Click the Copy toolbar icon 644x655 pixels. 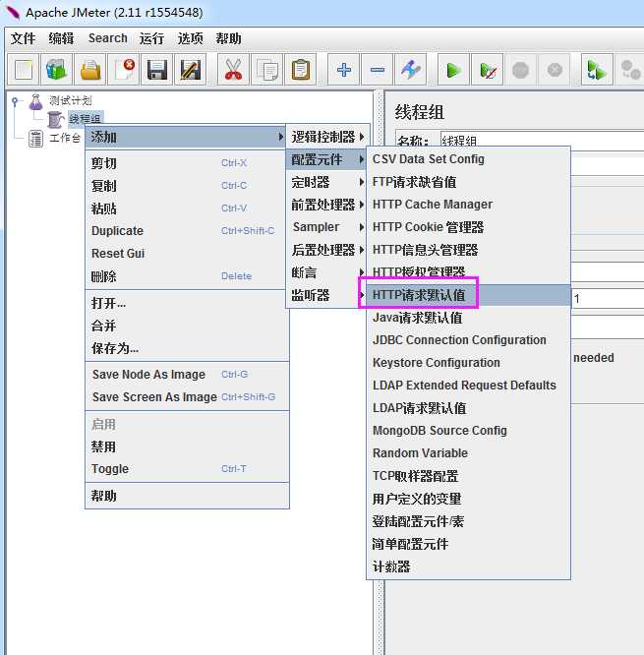click(x=267, y=70)
